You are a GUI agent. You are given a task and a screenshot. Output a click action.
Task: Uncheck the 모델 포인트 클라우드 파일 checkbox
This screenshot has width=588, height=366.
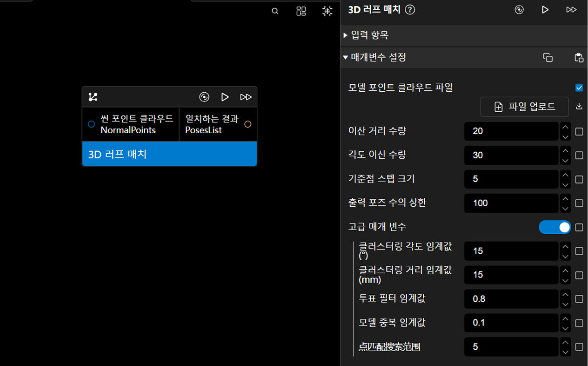pyautogui.click(x=579, y=88)
